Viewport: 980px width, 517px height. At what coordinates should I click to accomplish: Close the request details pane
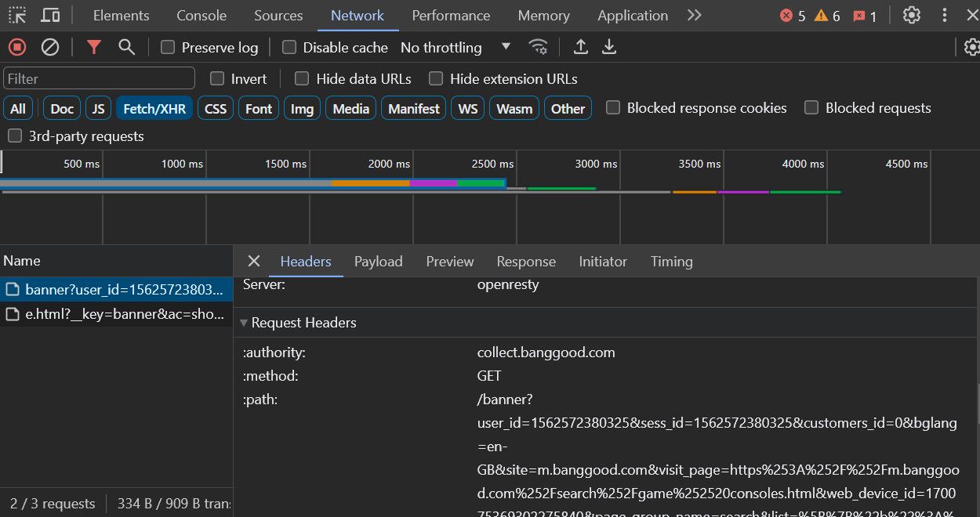(253, 261)
